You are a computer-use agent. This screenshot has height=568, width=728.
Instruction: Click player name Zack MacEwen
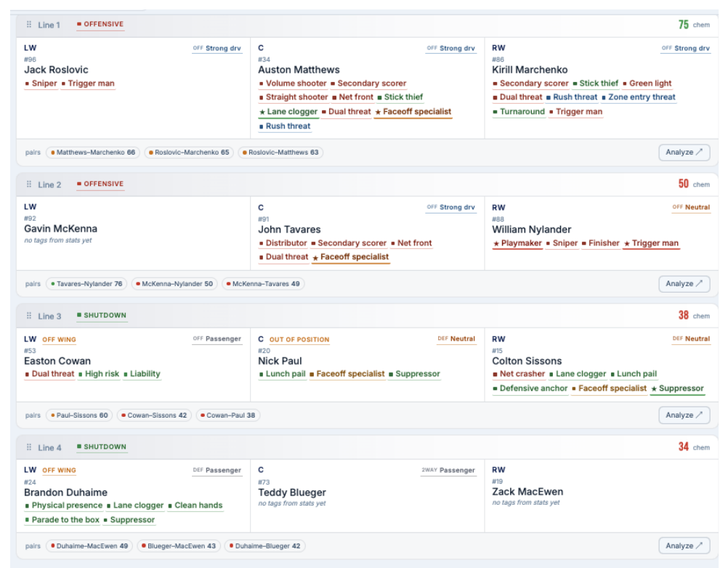(x=527, y=492)
